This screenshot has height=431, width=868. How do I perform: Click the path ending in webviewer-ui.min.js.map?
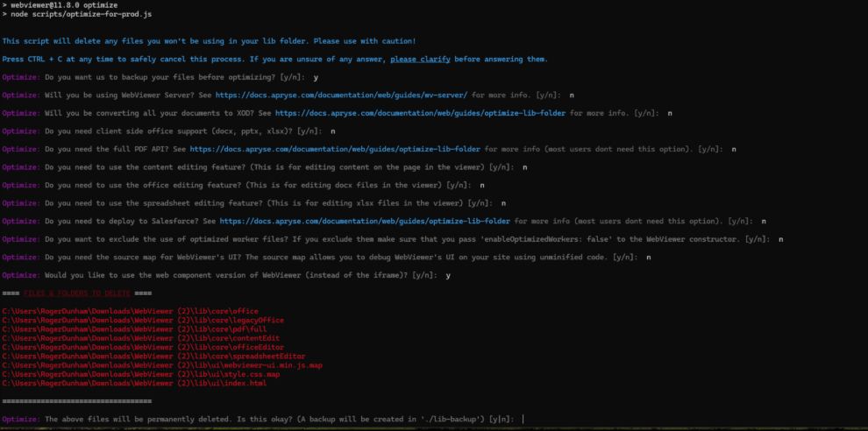click(162, 365)
